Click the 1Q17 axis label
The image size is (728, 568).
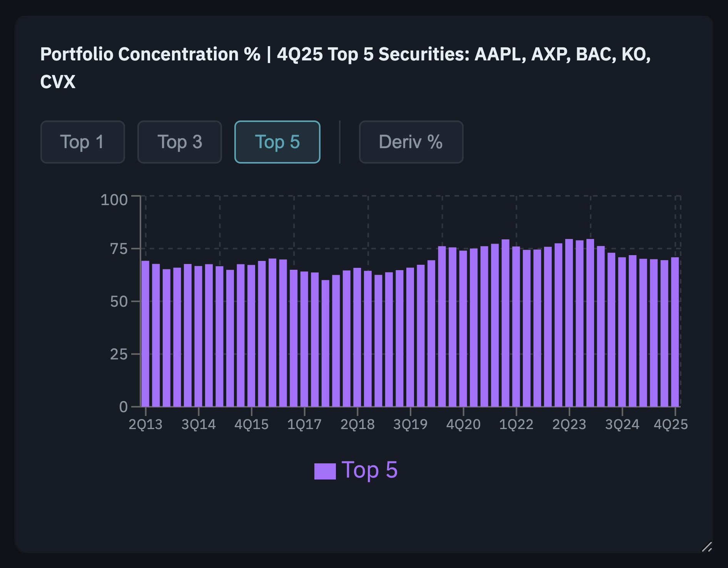point(304,424)
